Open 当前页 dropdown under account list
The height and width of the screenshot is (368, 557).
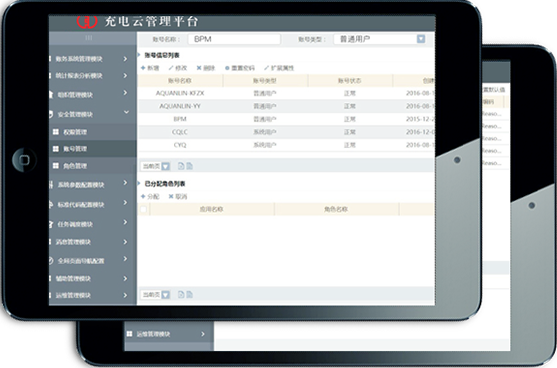(166, 166)
